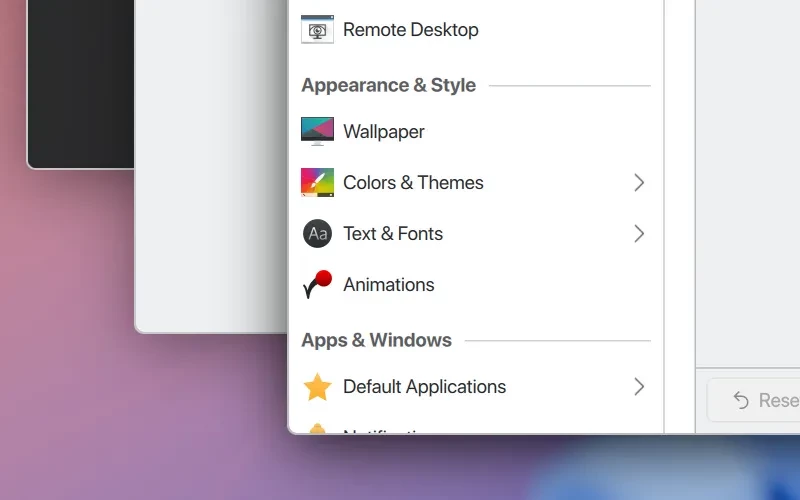The width and height of the screenshot is (800, 500).
Task: Click the Appearance & Style section header
Action: pyautogui.click(x=388, y=85)
